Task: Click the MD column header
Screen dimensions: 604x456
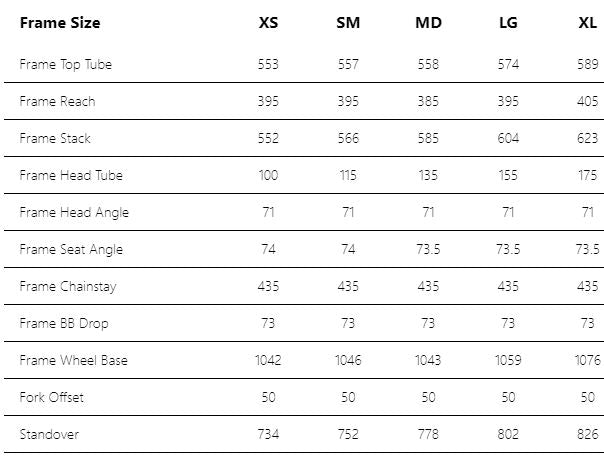Action: click(x=428, y=23)
